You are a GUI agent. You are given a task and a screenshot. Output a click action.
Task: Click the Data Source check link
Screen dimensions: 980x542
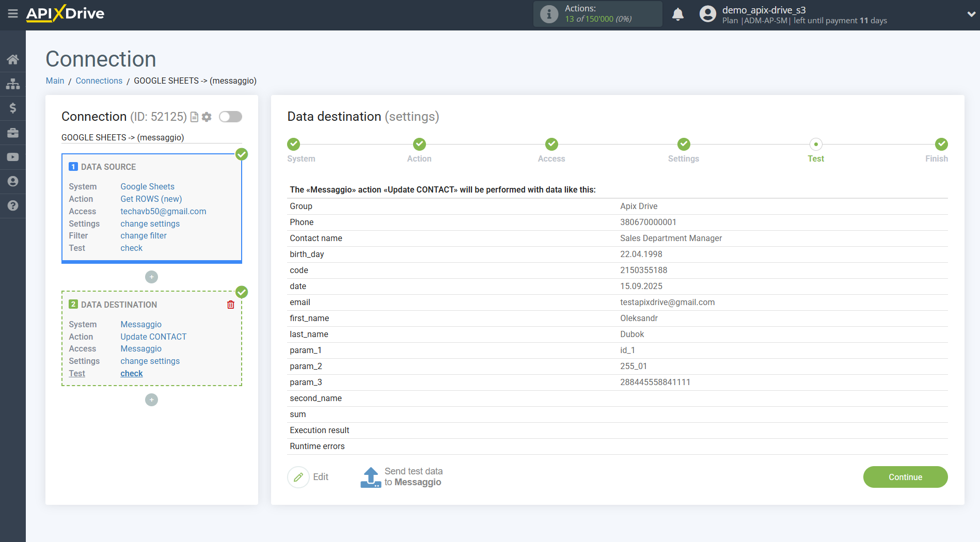coord(131,248)
